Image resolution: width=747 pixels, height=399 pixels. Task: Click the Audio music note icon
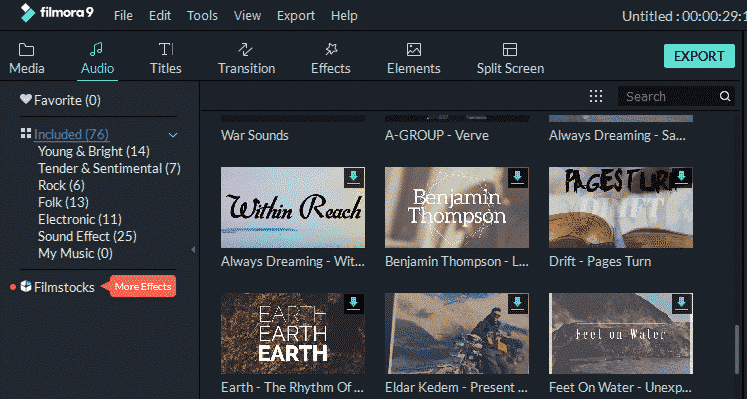coord(96,49)
